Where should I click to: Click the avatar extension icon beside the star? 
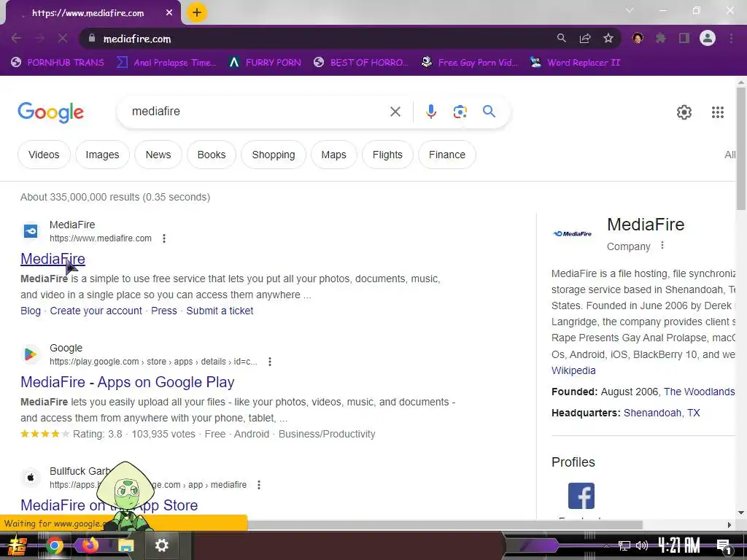(638, 38)
